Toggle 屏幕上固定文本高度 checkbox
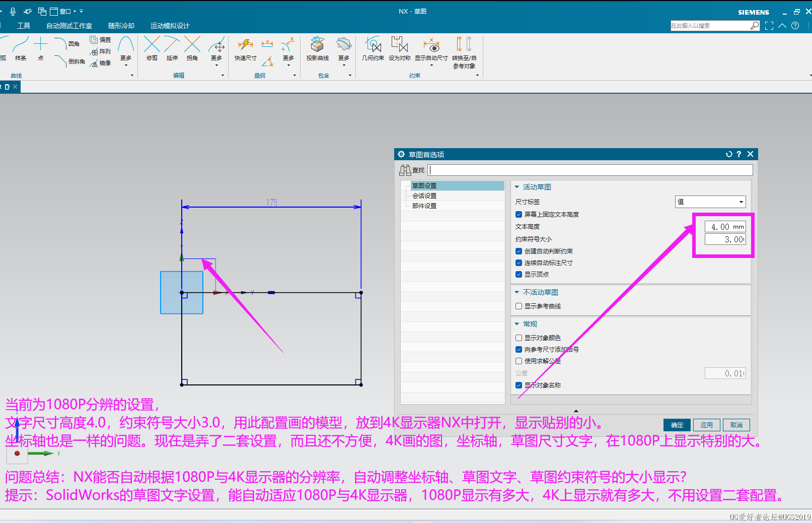812x523 pixels. coord(519,214)
